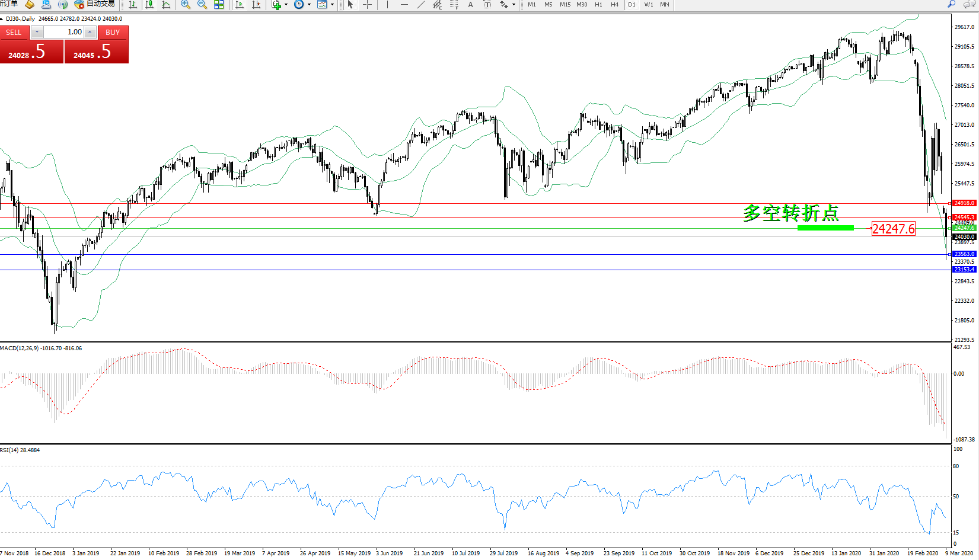Click the SELL button
979x560 pixels.
click(x=14, y=33)
